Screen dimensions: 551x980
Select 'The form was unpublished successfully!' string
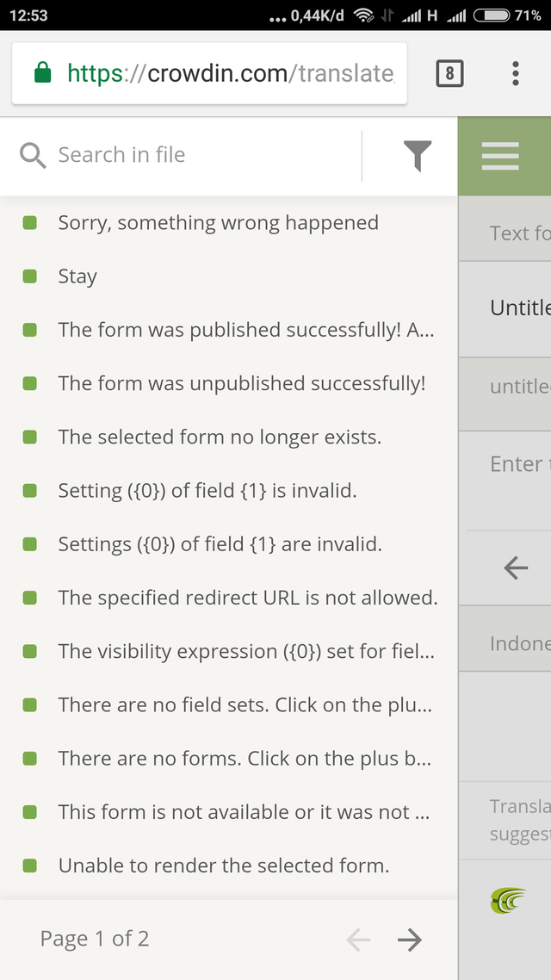[242, 383]
